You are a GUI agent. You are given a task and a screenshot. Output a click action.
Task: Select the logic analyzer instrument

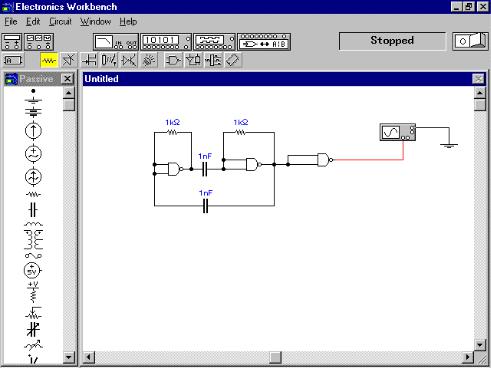tap(214, 42)
